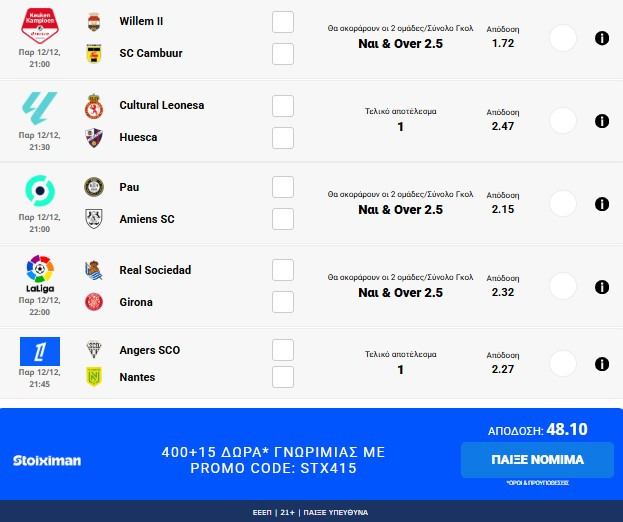Click the Keuken Kampioen league logo
The width and height of the screenshot is (623, 522).
point(40,25)
